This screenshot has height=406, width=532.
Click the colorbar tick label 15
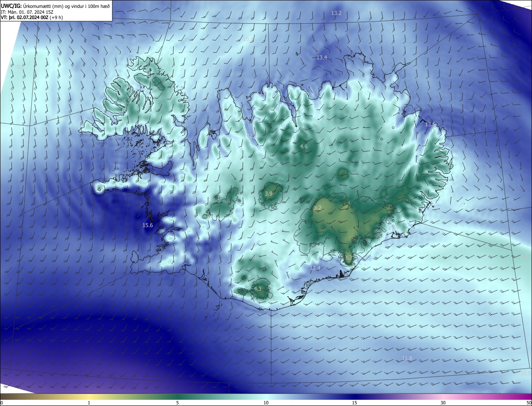[x=355, y=403]
